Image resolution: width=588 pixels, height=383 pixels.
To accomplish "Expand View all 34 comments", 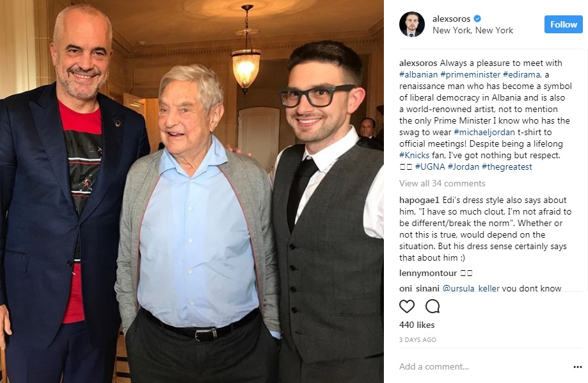I will pos(442,183).
